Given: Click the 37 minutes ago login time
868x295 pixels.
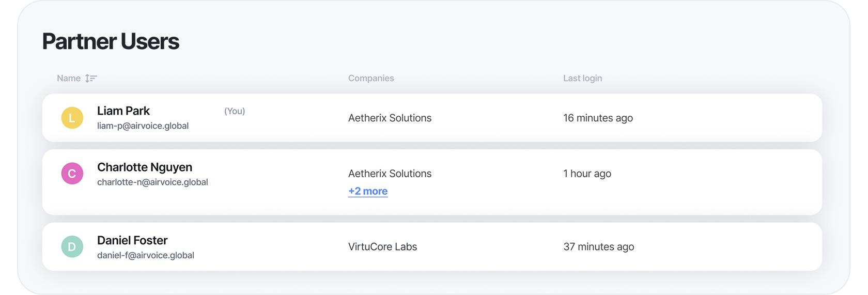Looking at the screenshot, I should (x=598, y=247).
